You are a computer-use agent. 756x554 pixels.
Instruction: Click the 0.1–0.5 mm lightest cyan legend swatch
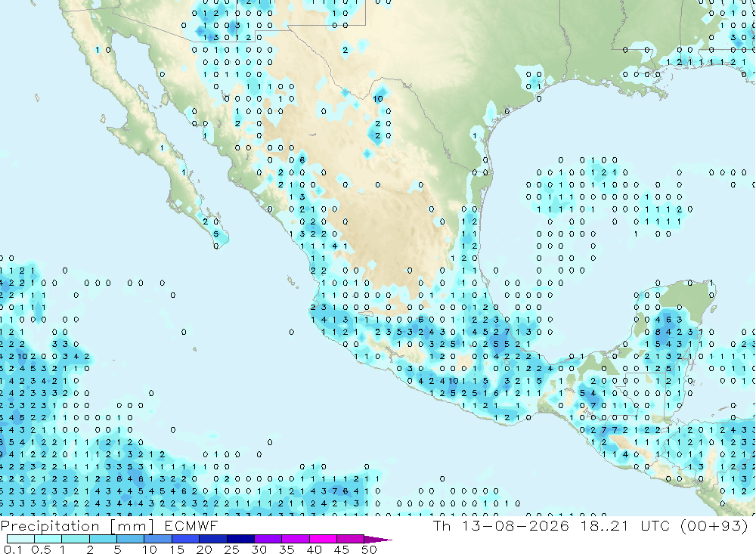20,539
